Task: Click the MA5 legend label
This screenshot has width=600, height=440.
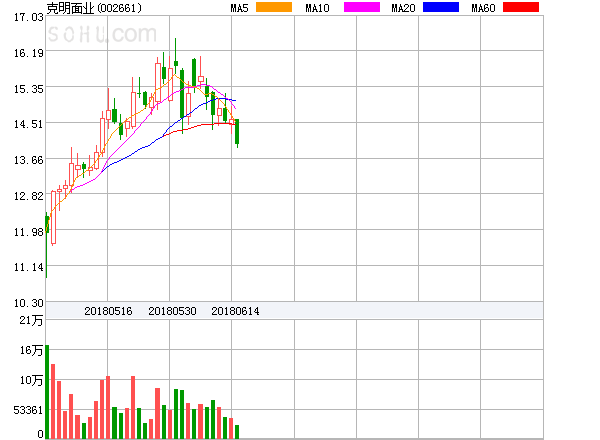Action: pyautogui.click(x=239, y=8)
